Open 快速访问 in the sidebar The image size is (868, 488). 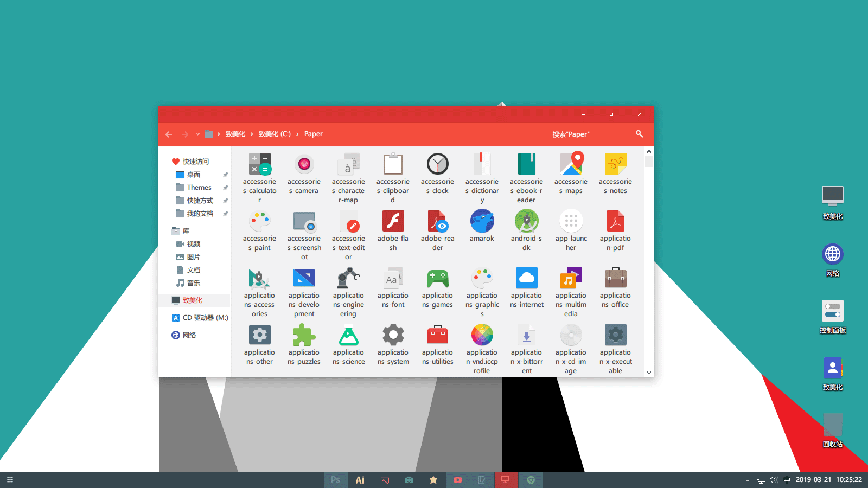click(190, 162)
